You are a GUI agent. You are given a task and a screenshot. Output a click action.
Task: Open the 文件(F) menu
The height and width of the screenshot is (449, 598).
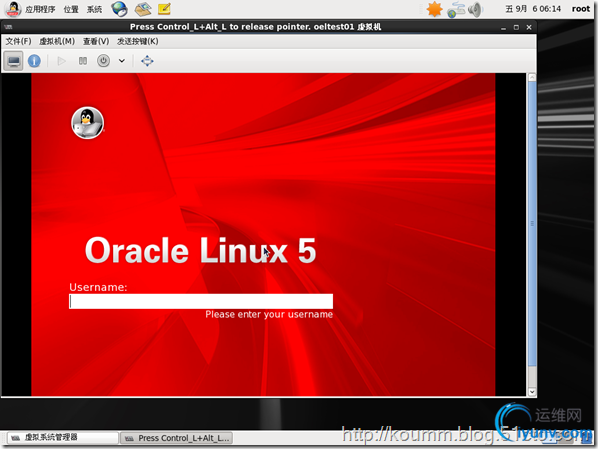pos(18,41)
